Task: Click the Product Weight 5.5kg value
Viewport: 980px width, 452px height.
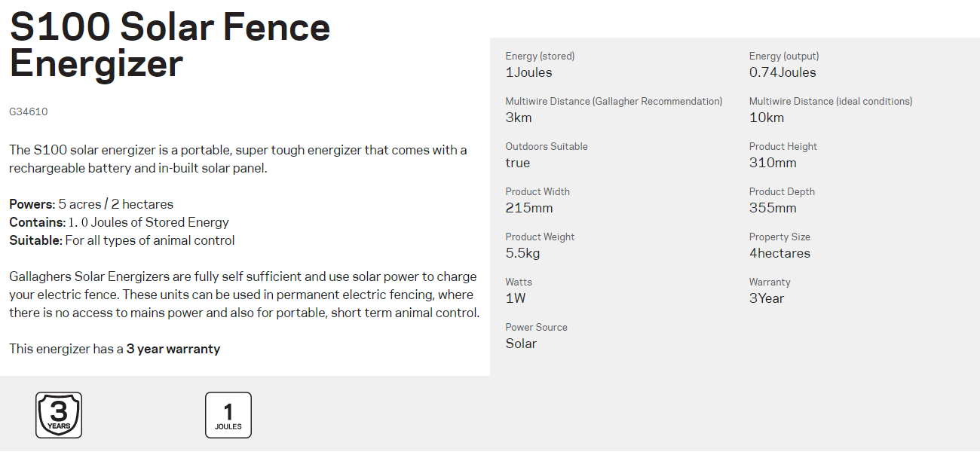Action: tap(522, 254)
